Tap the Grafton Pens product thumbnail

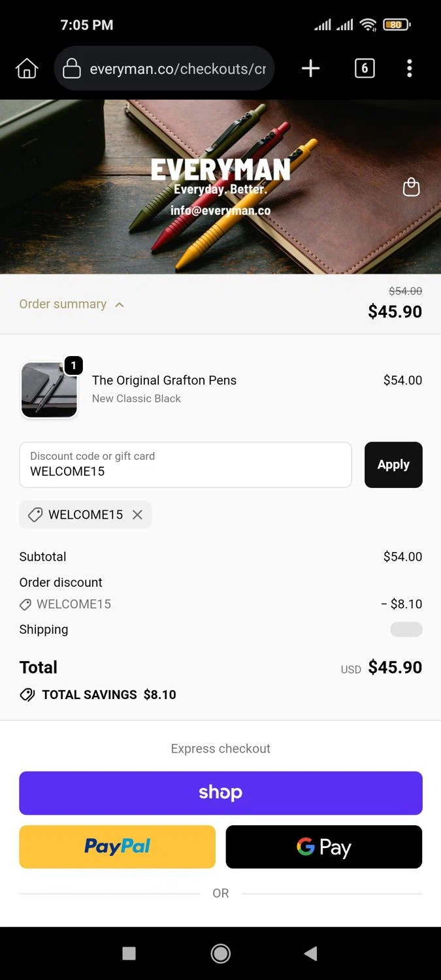coord(49,389)
